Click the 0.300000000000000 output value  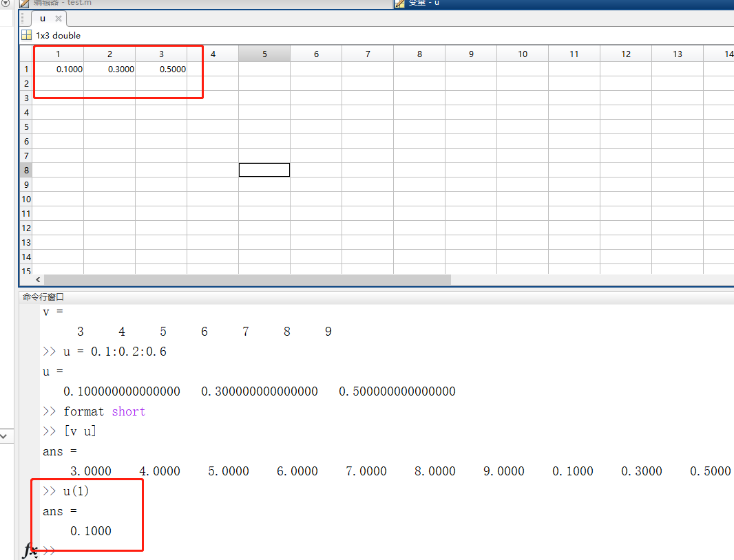260,391
